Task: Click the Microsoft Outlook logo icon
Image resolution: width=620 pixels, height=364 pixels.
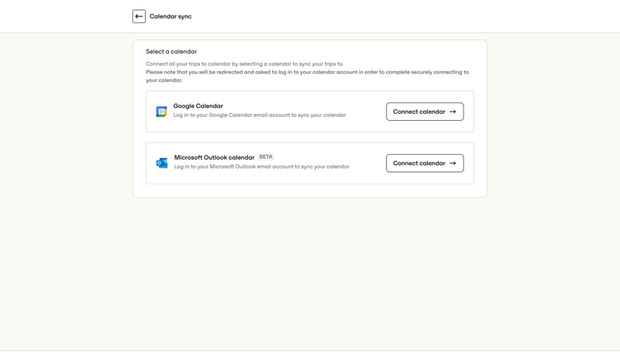Action: pos(162,163)
